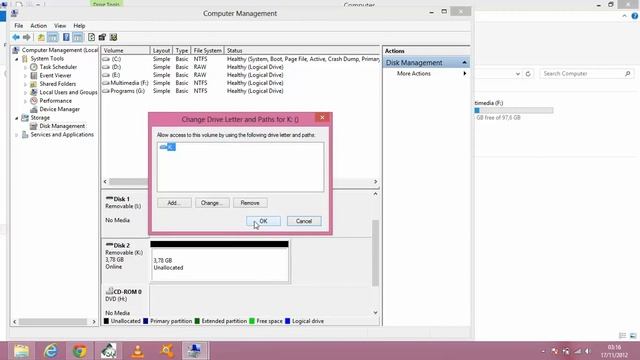The width and height of the screenshot is (640, 360).
Task: Collapse the Storage node
Action: 17,118
